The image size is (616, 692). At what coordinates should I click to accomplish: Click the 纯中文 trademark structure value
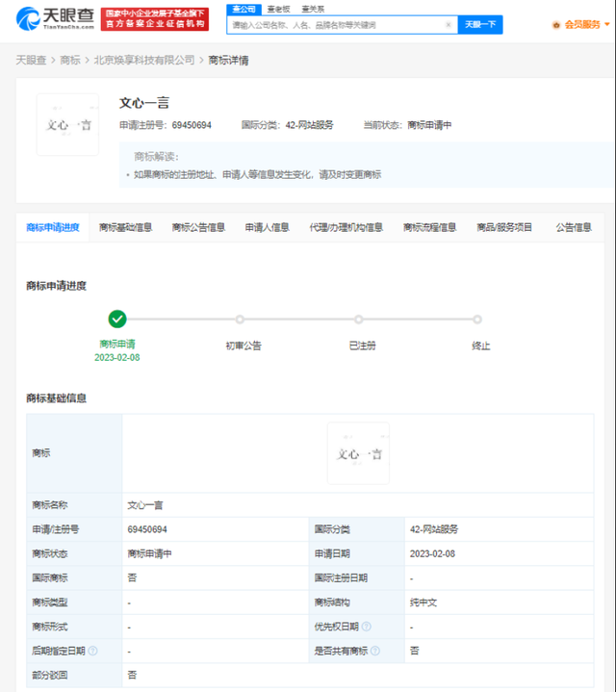click(x=423, y=602)
